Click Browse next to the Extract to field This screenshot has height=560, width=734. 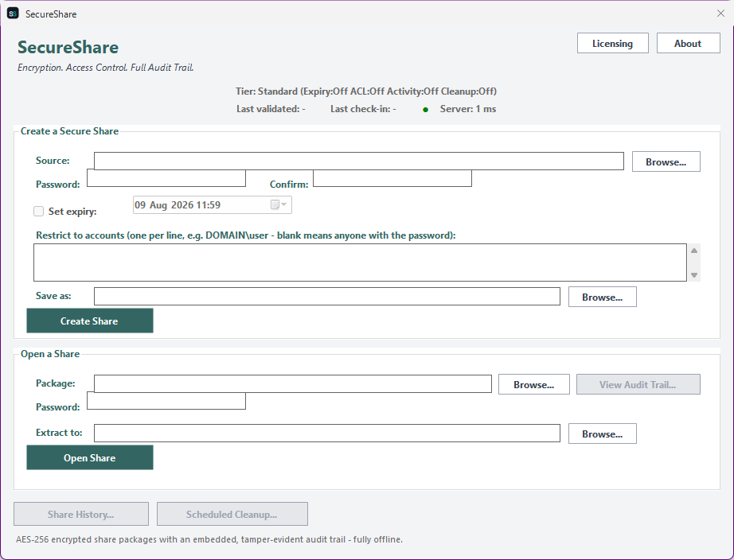(603, 434)
